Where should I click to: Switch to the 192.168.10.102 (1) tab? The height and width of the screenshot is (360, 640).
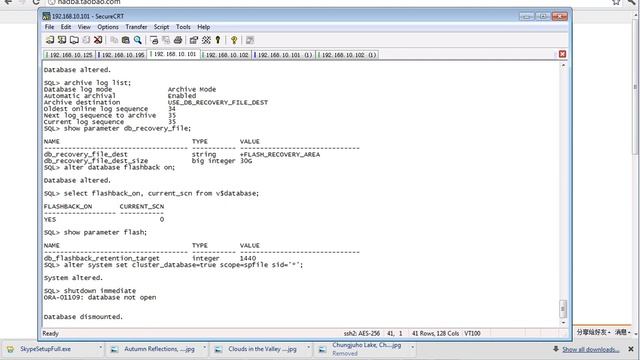coord(348,55)
